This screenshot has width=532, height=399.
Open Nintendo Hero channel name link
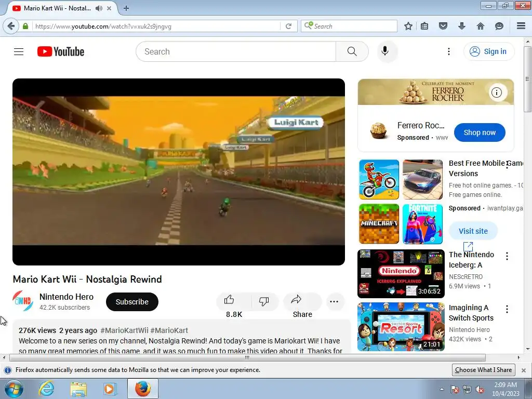66,297
